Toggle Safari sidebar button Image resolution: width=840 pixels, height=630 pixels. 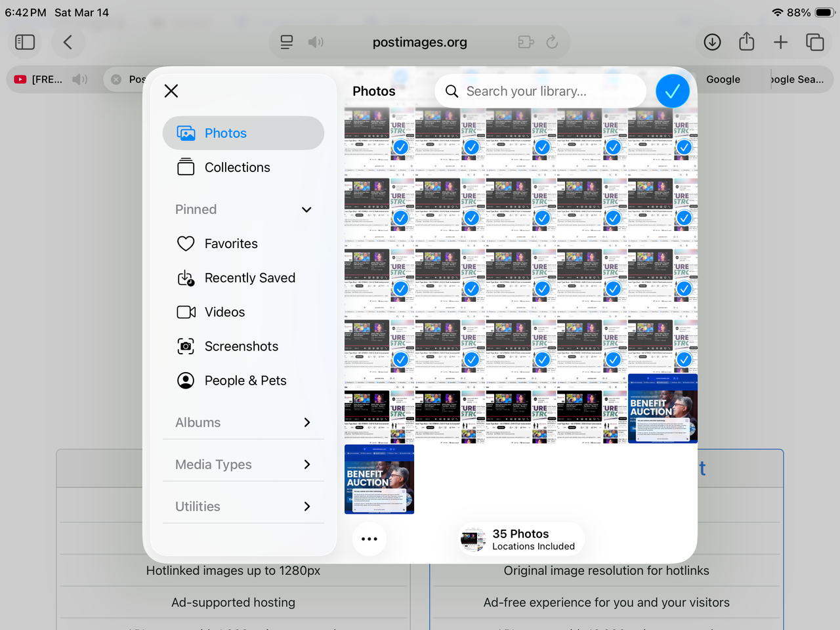tap(25, 42)
